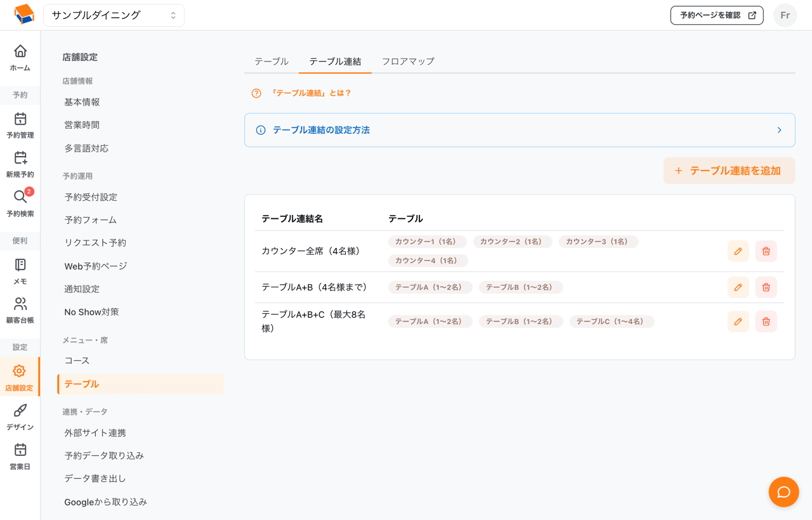Open コース menu settings
This screenshot has width=812, height=520.
tap(77, 360)
